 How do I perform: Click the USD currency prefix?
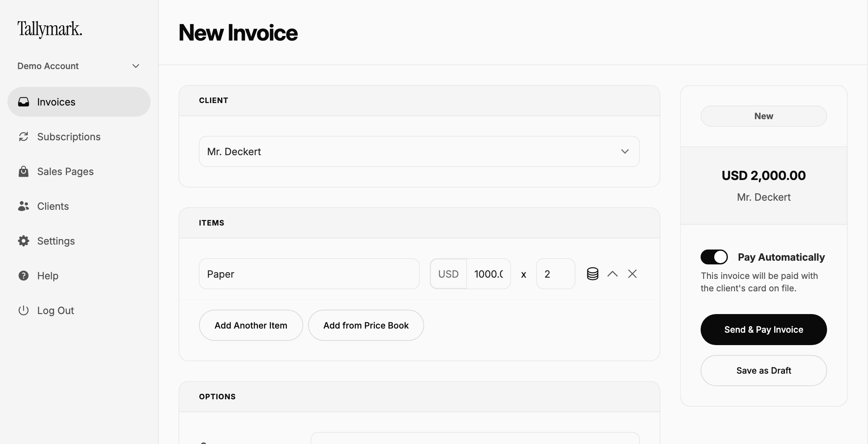pos(448,274)
